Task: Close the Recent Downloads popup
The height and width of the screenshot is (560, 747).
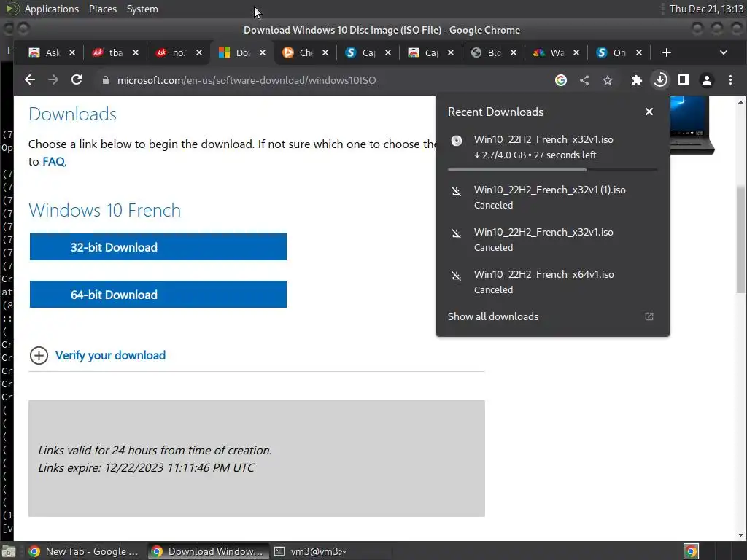Action: point(649,112)
